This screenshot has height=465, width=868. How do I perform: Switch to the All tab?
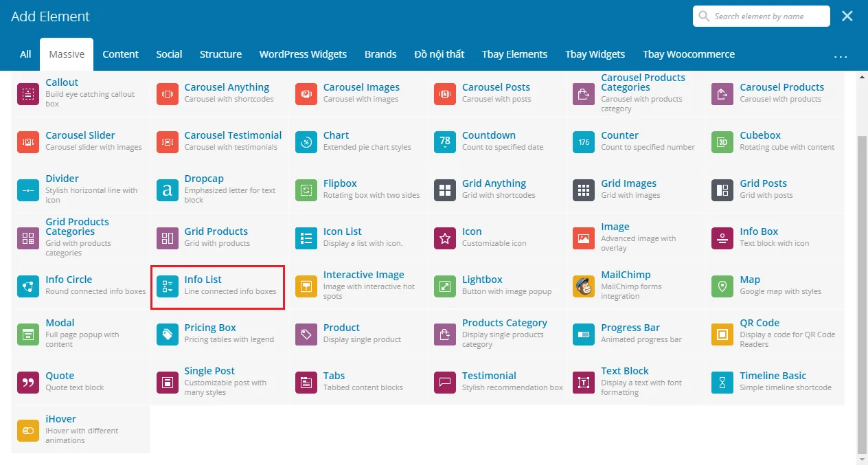click(25, 54)
